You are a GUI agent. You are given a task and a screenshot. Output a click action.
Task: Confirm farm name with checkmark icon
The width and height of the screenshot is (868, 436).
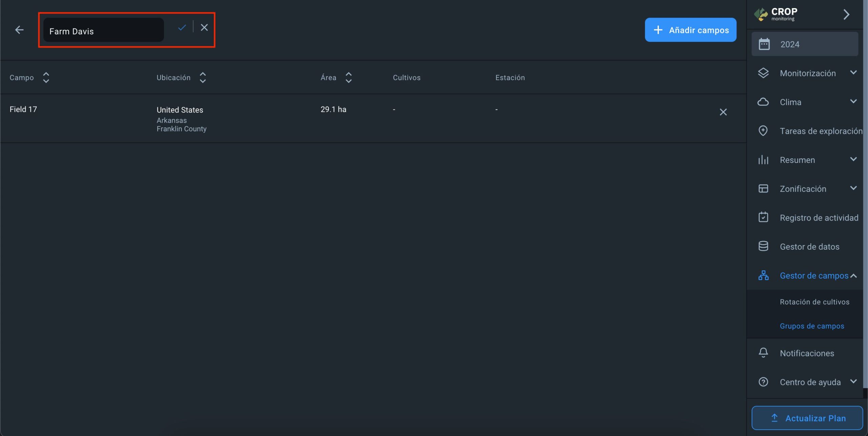click(182, 27)
